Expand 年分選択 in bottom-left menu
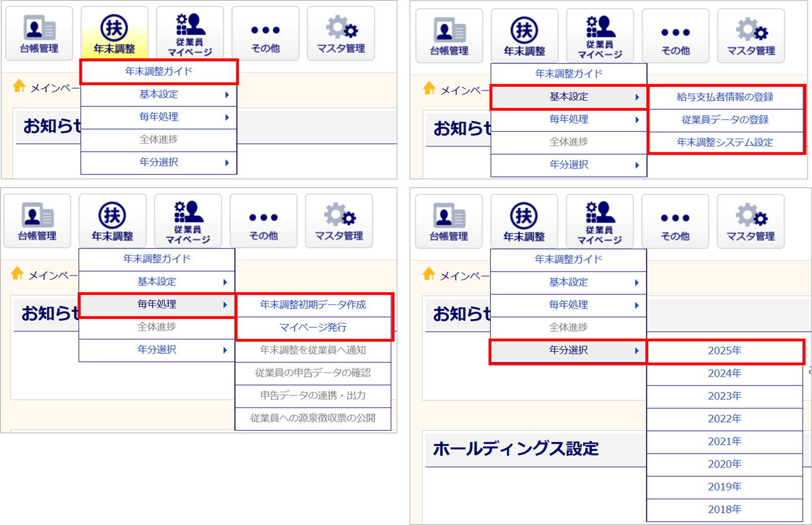The height and width of the screenshot is (525, 812). click(157, 350)
